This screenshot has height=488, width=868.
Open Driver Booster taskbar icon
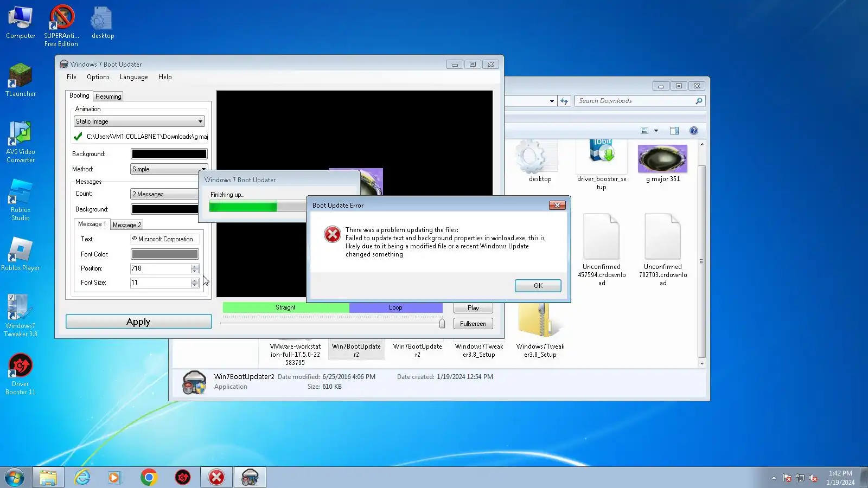point(183,477)
